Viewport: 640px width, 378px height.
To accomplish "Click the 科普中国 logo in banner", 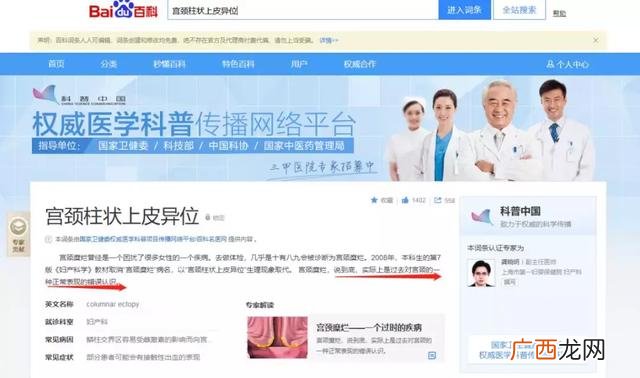I will coord(79,96).
